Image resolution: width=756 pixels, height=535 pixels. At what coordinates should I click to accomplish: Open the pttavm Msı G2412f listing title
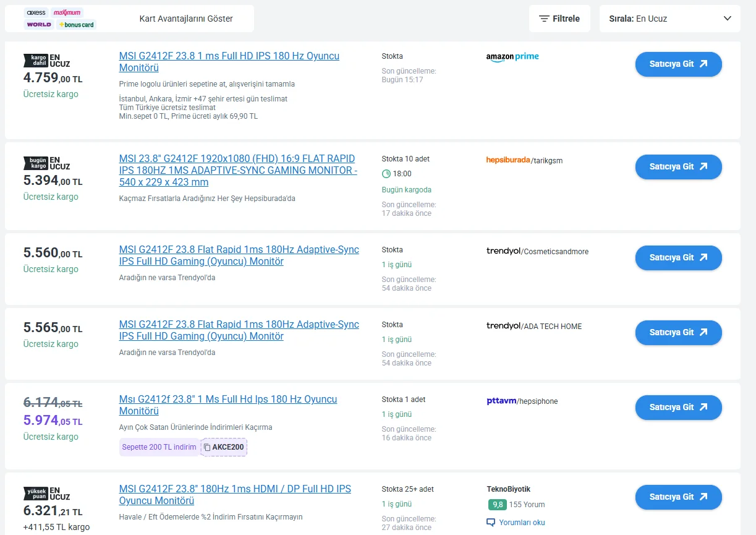tap(228, 405)
